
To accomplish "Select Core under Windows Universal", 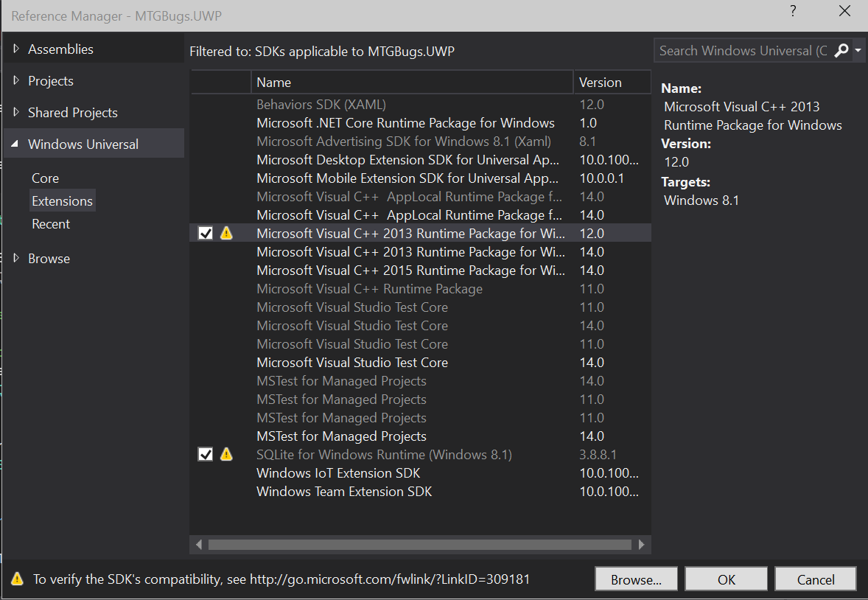I will [45, 178].
